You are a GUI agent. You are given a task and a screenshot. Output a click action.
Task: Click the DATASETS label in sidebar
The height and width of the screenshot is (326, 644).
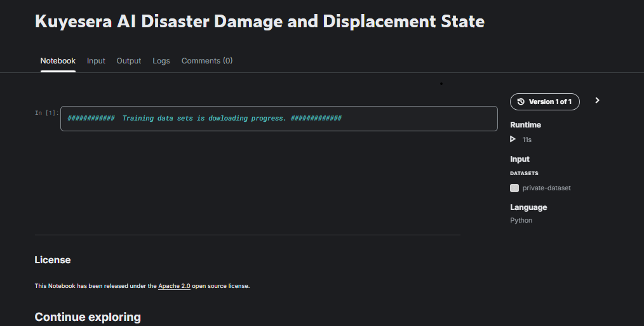click(524, 173)
